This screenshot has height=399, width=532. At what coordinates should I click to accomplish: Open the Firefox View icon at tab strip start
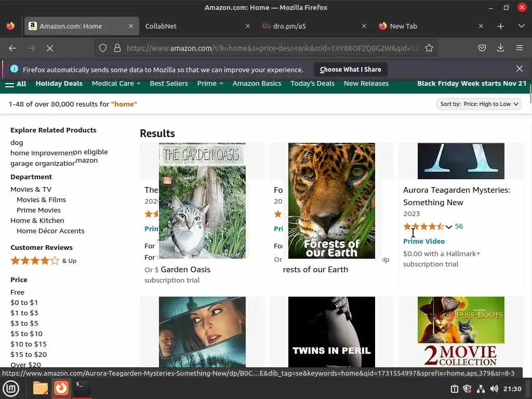click(x=10, y=26)
